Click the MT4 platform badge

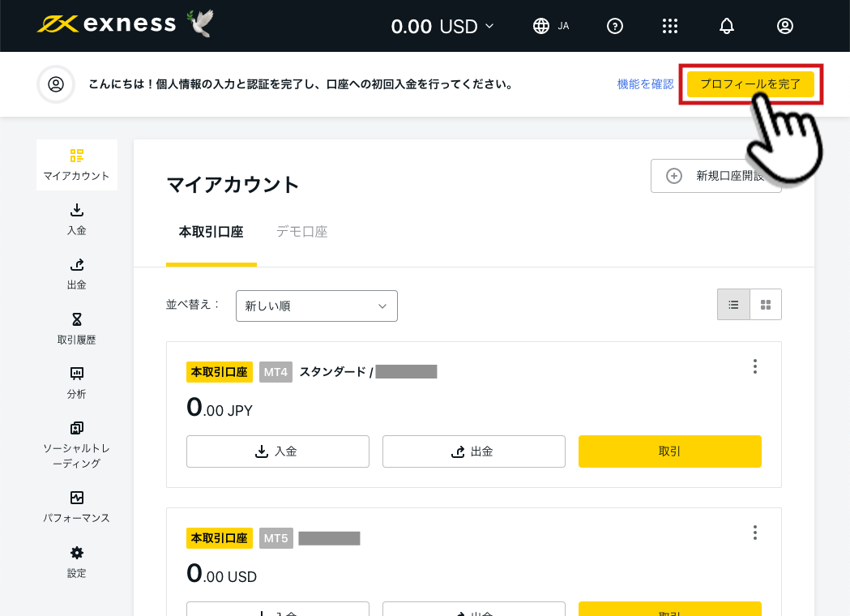click(276, 372)
